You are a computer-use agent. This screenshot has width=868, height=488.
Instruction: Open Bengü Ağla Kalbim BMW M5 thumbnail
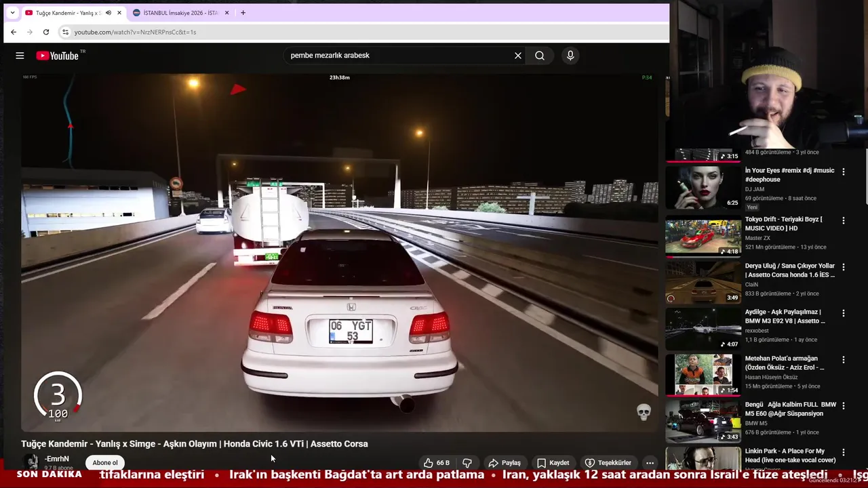tap(703, 422)
